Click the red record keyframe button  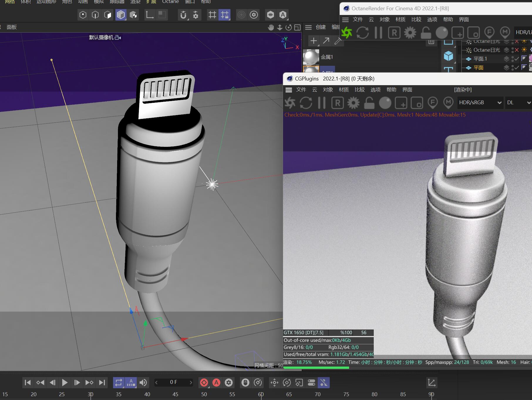[204, 382]
